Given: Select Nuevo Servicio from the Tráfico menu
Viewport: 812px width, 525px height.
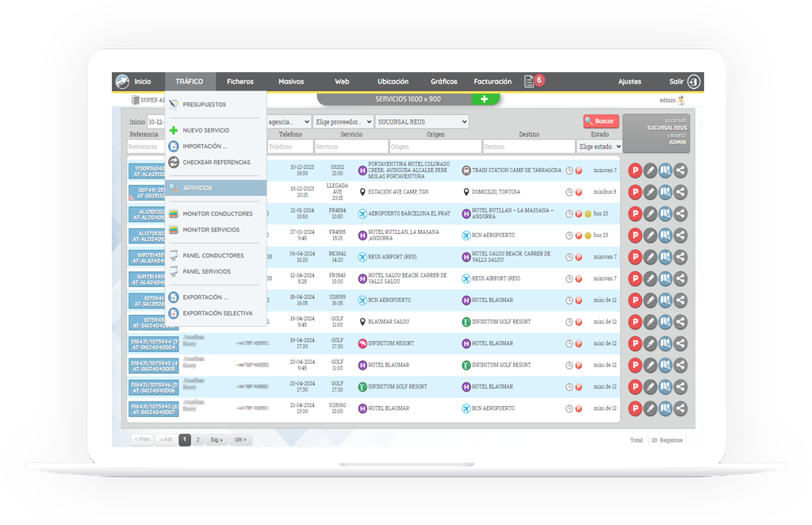Looking at the screenshot, I should [205, 131].
